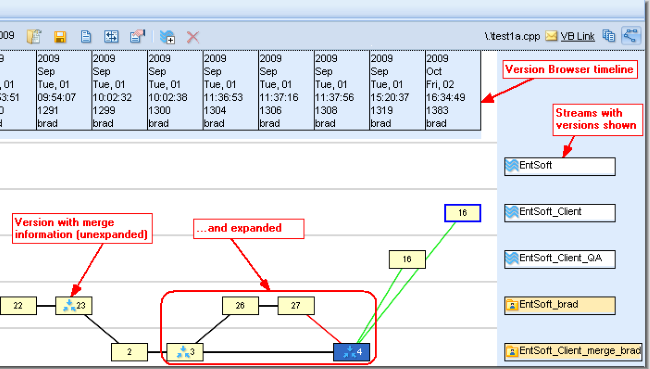Select version 2 node
Screen dimensions: 650x369
(x=129, y=352)
